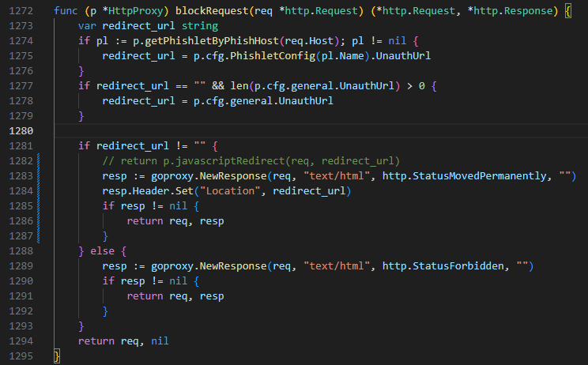This screenshot has width=588, height=365.
Task: Click UnauthUrl at end of line 1275
Action: pos(403,56)
